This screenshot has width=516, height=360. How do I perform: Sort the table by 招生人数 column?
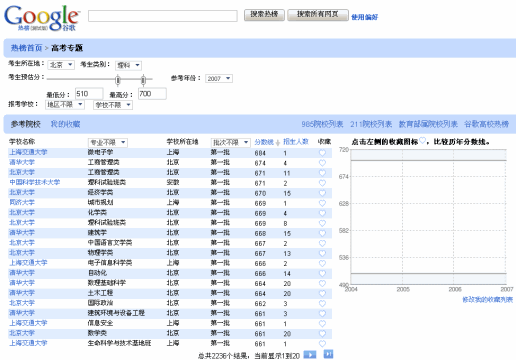[296, 142]
